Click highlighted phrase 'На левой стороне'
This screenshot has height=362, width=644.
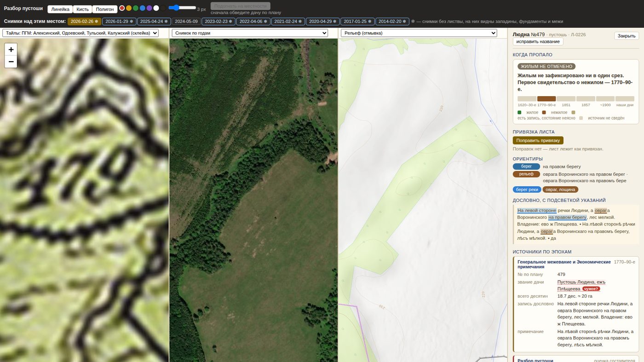pyautogui.click(x=536, y=210)
